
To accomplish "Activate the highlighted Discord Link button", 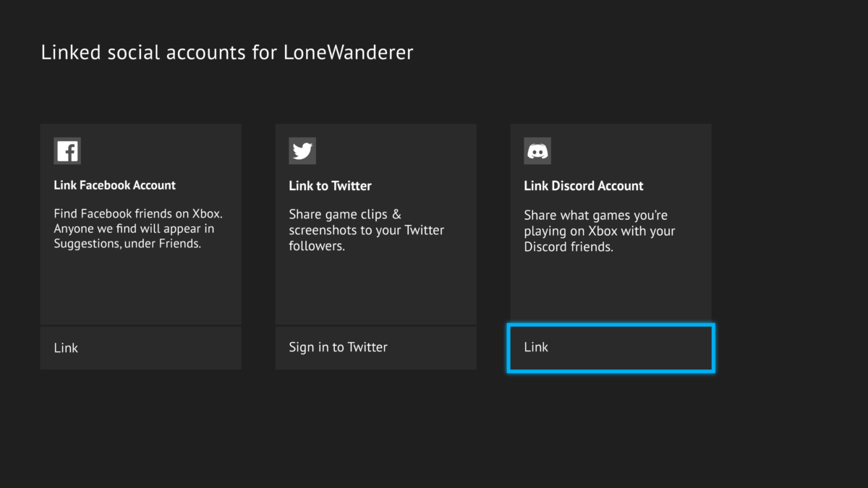I will pyautogui.click(x=610, y=348).
